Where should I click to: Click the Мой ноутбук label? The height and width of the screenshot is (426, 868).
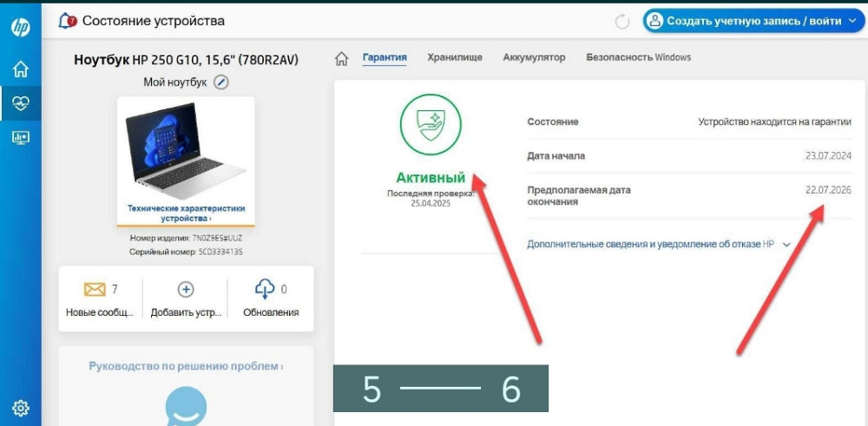point(175,82)
